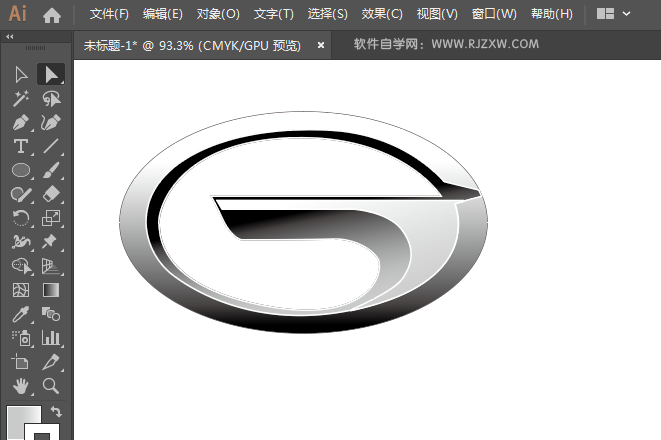Select the Ellipse tool
This screenshot has width=661, height=440.
tap(21, 170)
